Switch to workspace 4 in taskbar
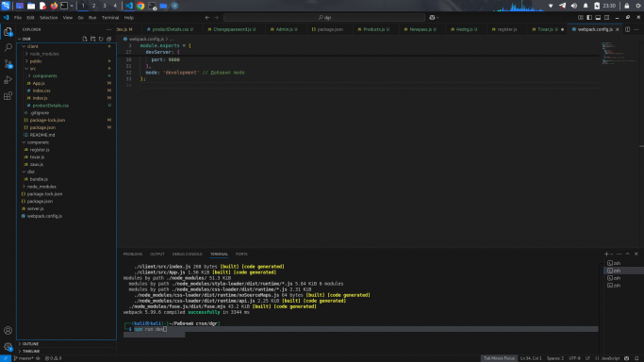Screen dimensions: 644x362 [x=115, y=6]
